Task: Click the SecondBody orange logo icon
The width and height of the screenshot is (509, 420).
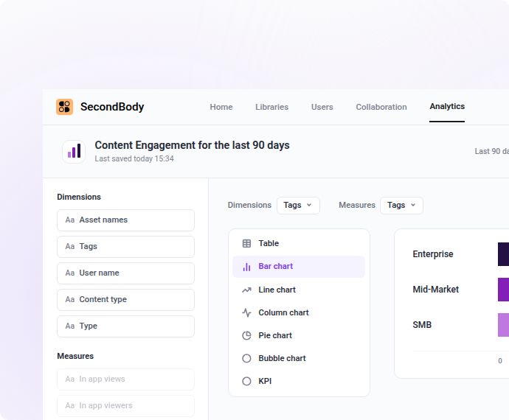Action: (x=64, y=107)
